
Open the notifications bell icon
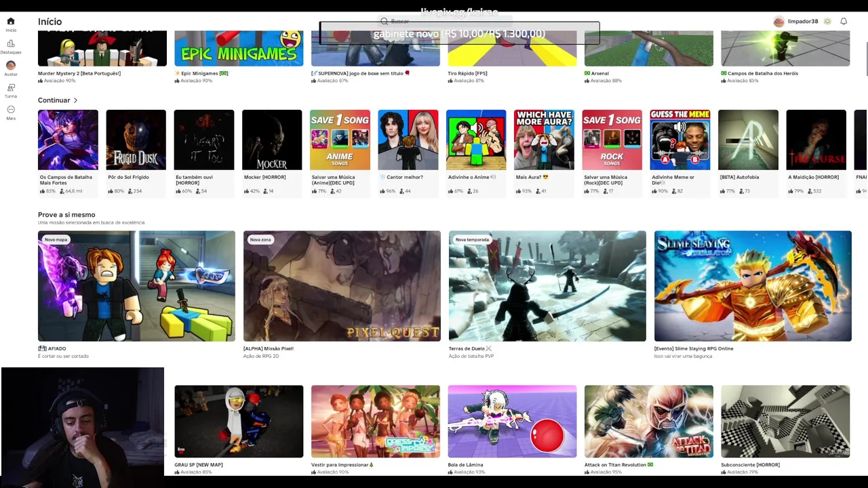(x=844, y=22)
